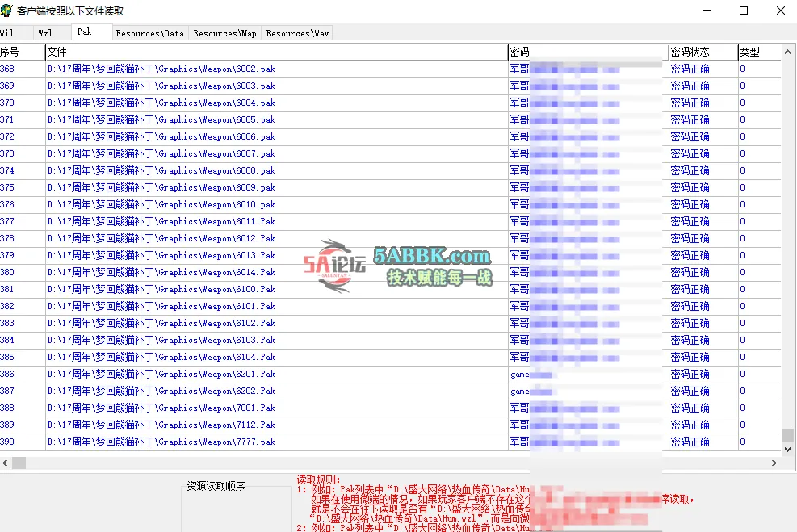Click the 密码 column header

(x=588, y=52)
